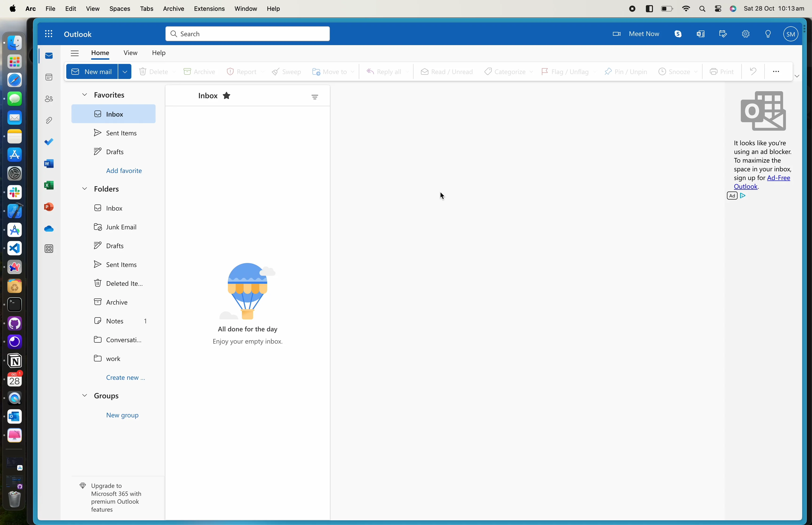
Task: Open Notion from the Dock
Action: coord(15,361)
